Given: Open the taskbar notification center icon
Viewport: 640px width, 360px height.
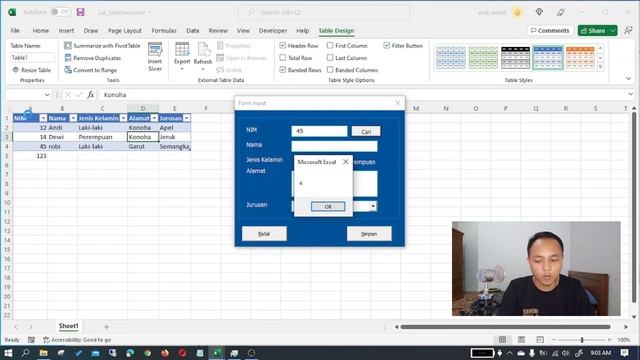Looking at the screenshot, I should pyautogui.click(x=624, y=353).
